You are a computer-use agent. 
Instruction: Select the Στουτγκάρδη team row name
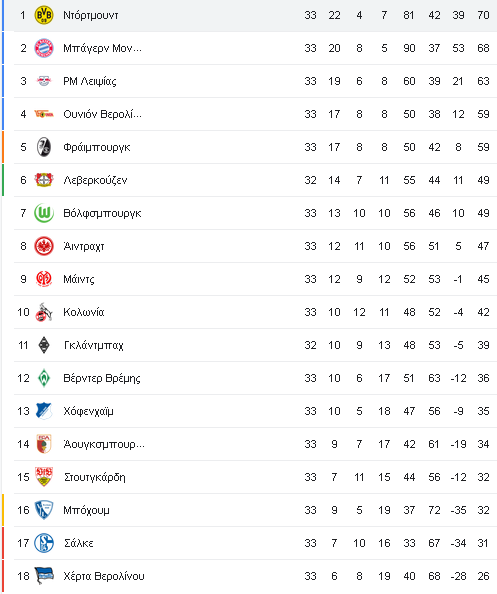95,477
